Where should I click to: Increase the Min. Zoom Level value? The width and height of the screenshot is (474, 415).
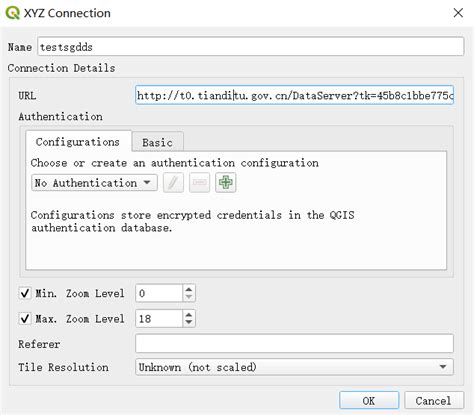(189, 289)
